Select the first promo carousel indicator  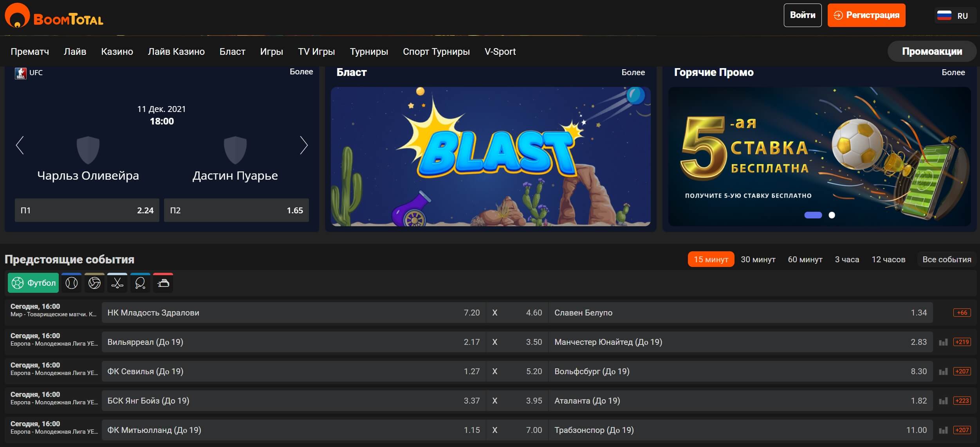[x=813, y=215]
